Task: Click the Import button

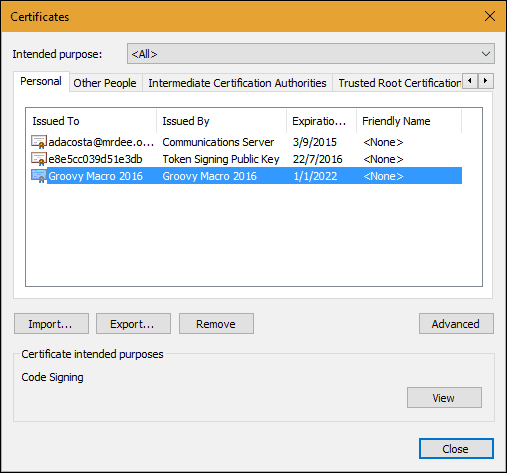Action: [x=51, y=323]
